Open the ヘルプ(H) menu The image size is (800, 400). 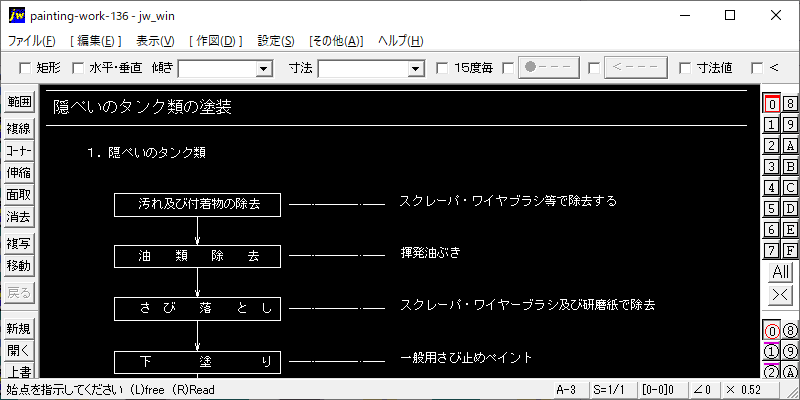click(401, 41)
